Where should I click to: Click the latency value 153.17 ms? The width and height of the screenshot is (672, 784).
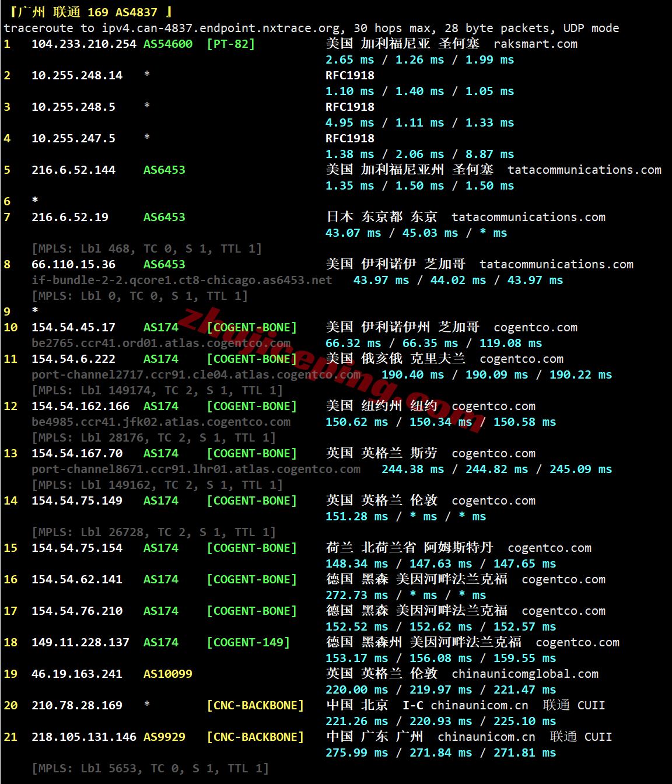357,658
